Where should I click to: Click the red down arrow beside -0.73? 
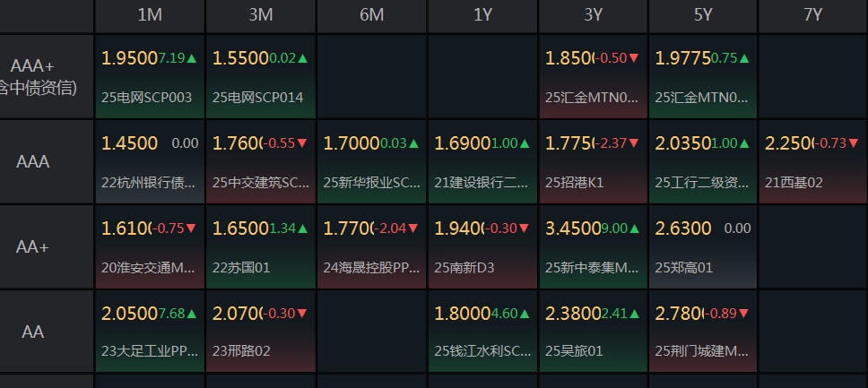(x=853, y=143)
